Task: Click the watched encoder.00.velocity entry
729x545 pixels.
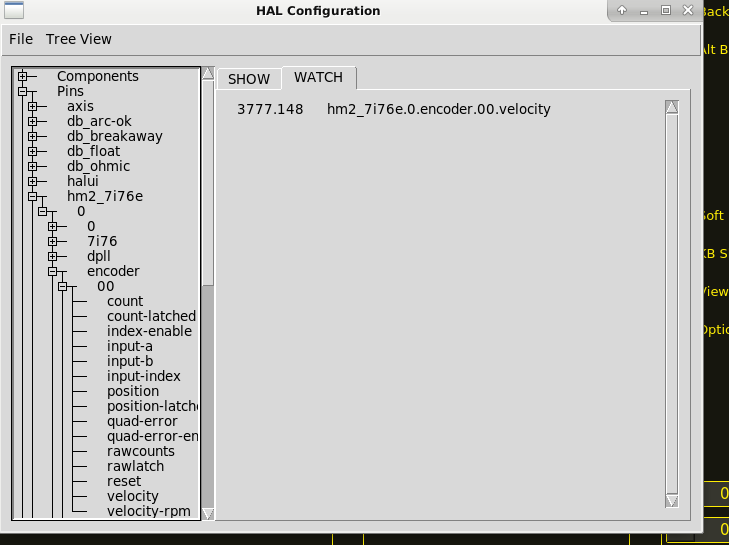Action: point(438,109)
